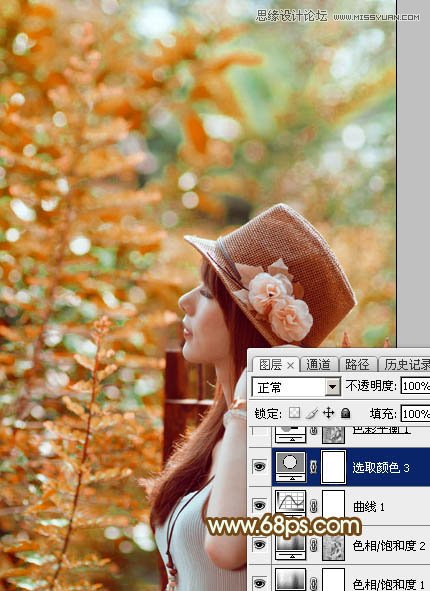430x591 pixels.
Task: Click the mask link icon on 色相/饱和度 2
Action: coord(314,545)
